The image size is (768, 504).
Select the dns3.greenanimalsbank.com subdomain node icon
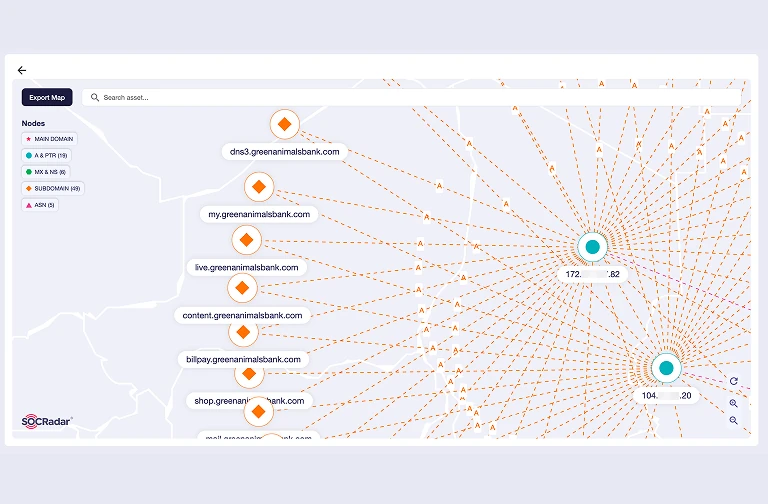point(285,124)
